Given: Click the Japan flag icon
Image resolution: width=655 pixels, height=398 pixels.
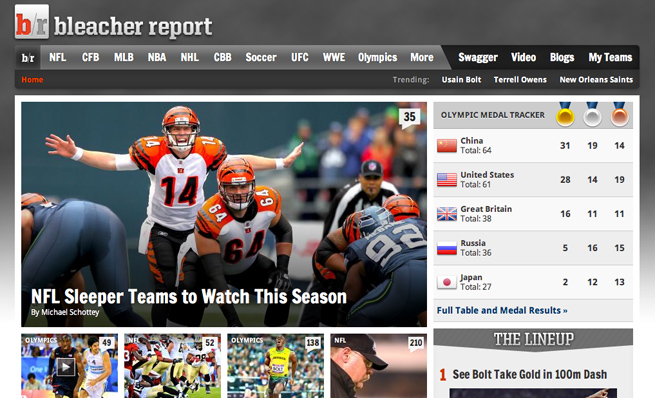Looking at the screenshot, I should click(447, 282).
